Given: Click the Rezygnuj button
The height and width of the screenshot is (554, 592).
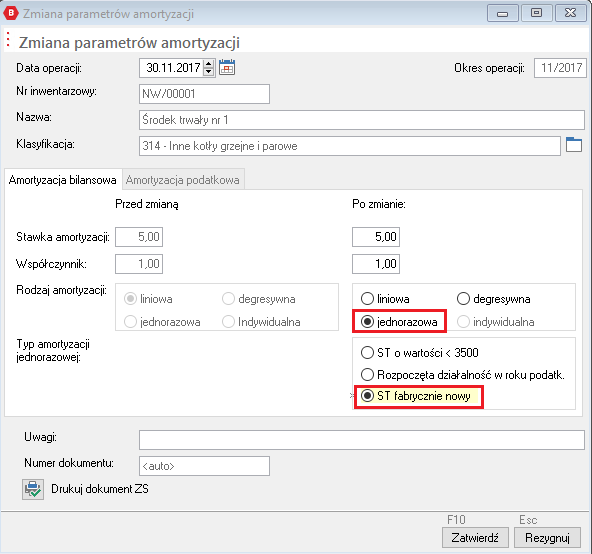Looking at the screenshot, I should coord(547,537).
